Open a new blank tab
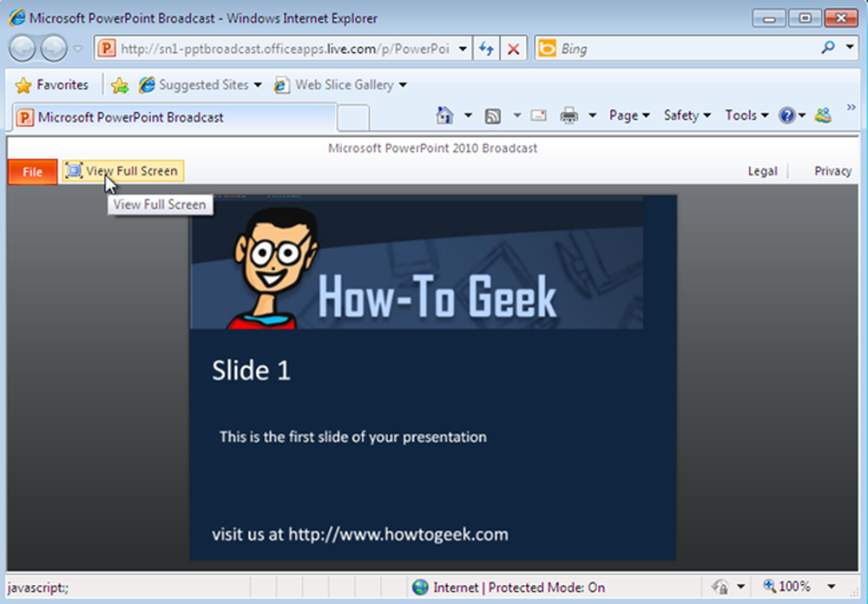 click(x=353, y=117)
